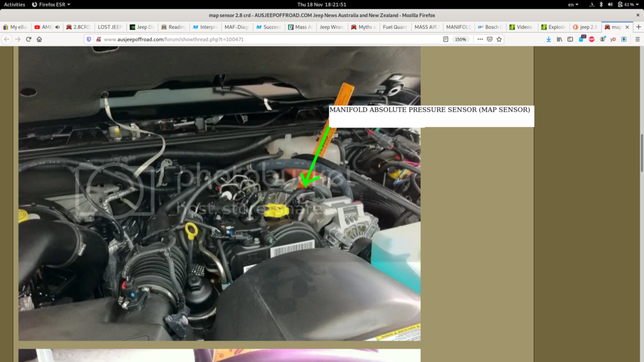Screen dimensions: 644x362
Task: Open tracking protection shield info
Action: 89,40
